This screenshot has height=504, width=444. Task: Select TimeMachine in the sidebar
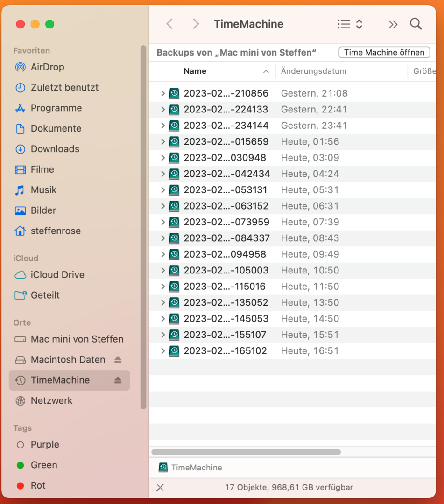point(70,380)
